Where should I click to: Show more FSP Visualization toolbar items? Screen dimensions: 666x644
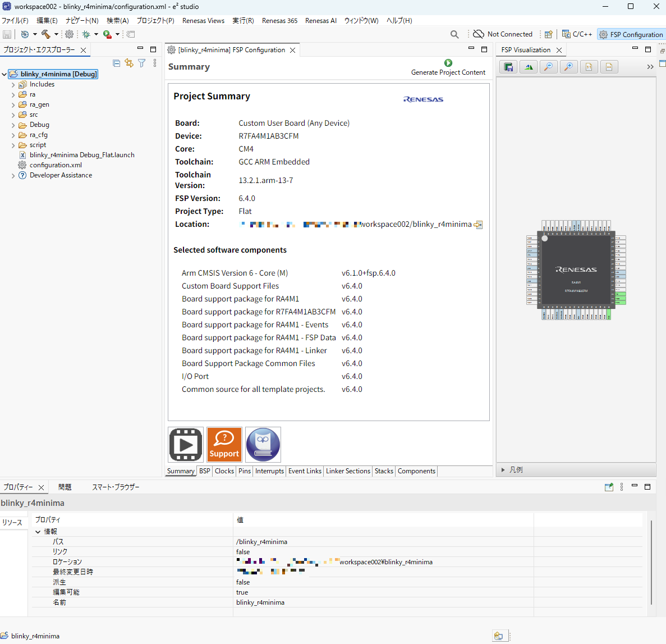[650, 67]
